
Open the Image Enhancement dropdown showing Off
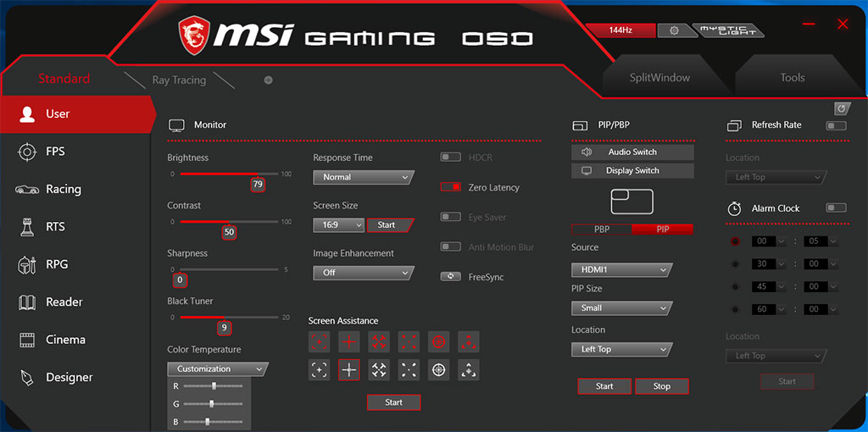[x=363, y=273]
